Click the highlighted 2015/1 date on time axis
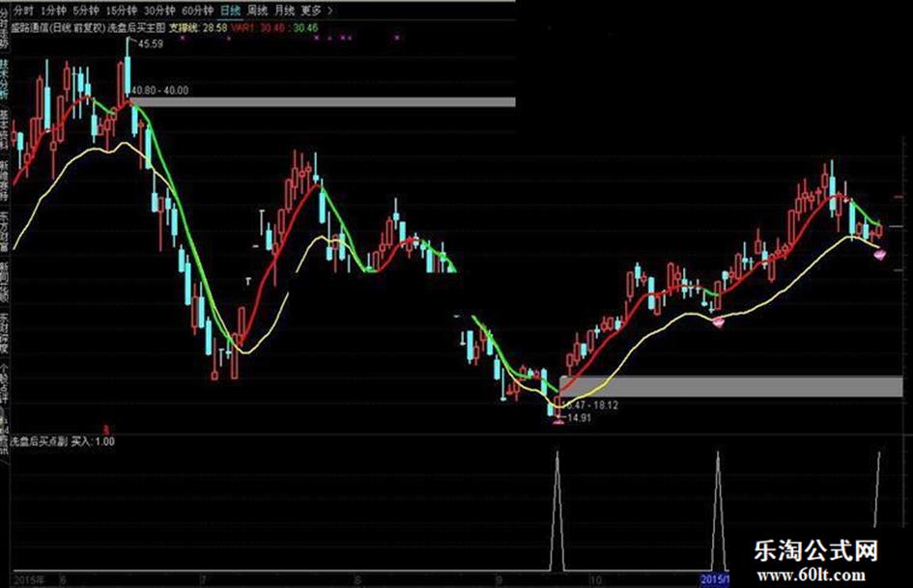The image size is (913, 588). (x=713, y=580)
